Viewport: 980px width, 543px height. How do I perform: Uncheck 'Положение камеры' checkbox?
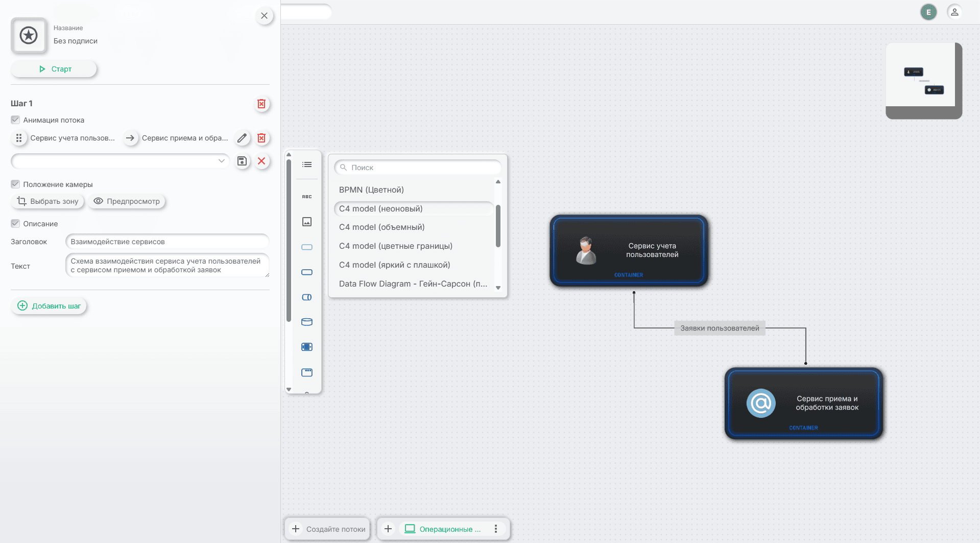tap(15, 184)
